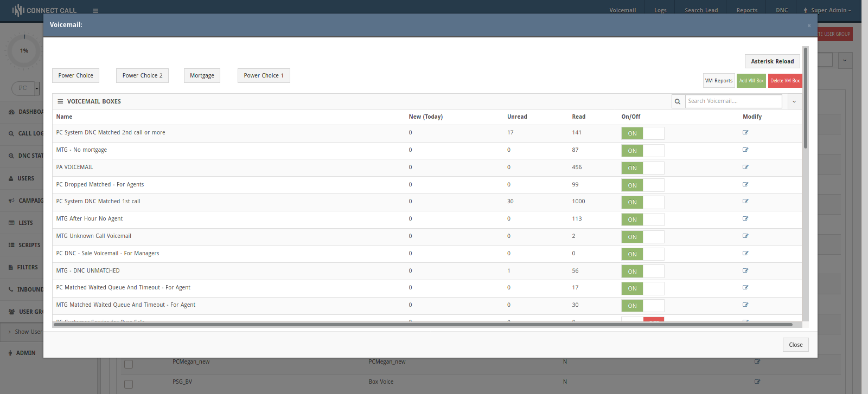The width and height of the screenshot is (868, 394).
Task: Click the Unread column header
Action: 517,117
